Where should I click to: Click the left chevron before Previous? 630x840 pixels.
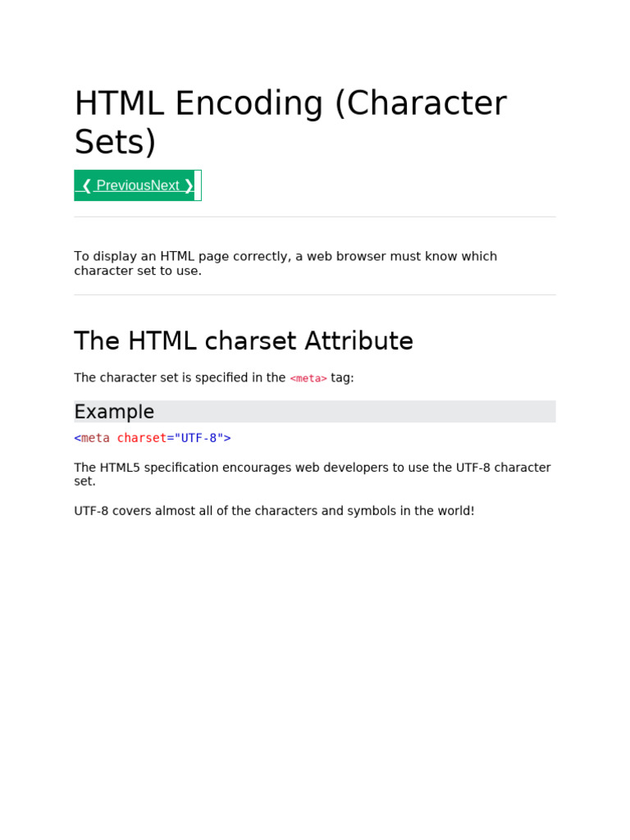[x=87, y=185]
